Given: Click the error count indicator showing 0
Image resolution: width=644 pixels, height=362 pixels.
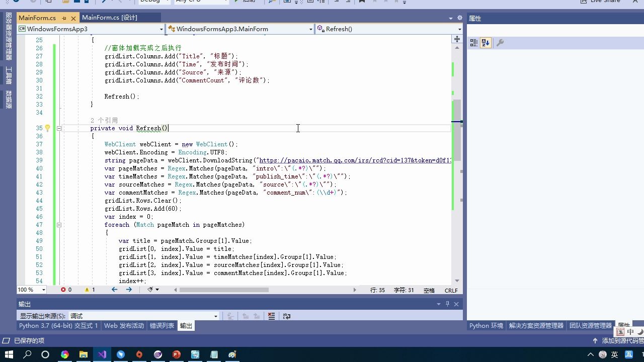Looking at the screenshot, I should [66, 290].
